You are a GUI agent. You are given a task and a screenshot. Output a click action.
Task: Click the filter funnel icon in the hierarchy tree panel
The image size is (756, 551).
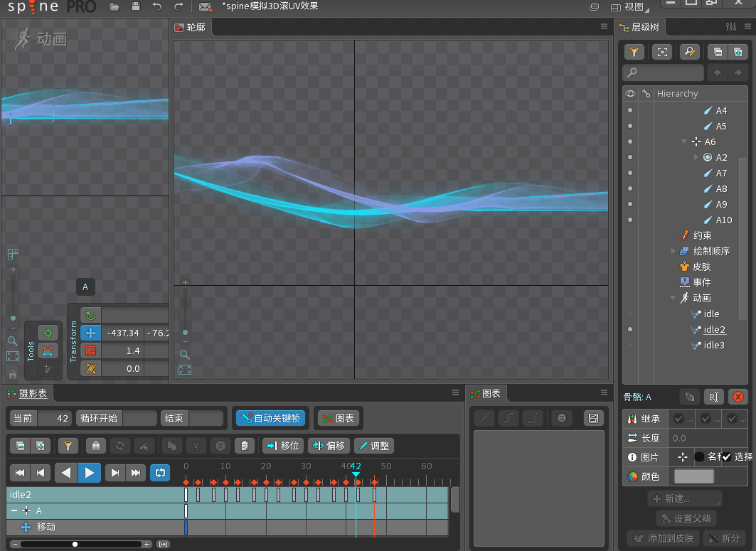[x=634, y=52]
